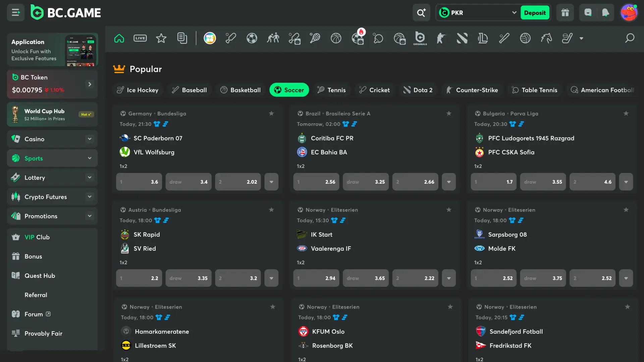644x362 pixels.
Task: Select the baseball bat sport icon
Action: 504,38
